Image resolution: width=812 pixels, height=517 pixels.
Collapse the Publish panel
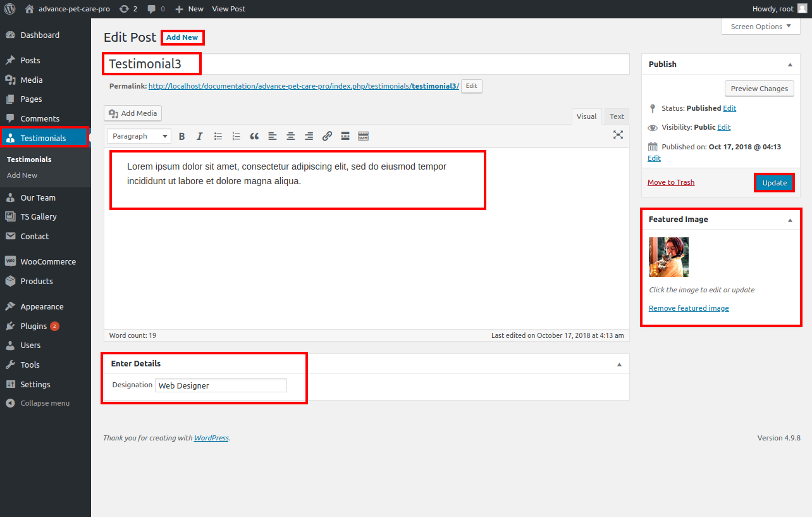(790, 65)
